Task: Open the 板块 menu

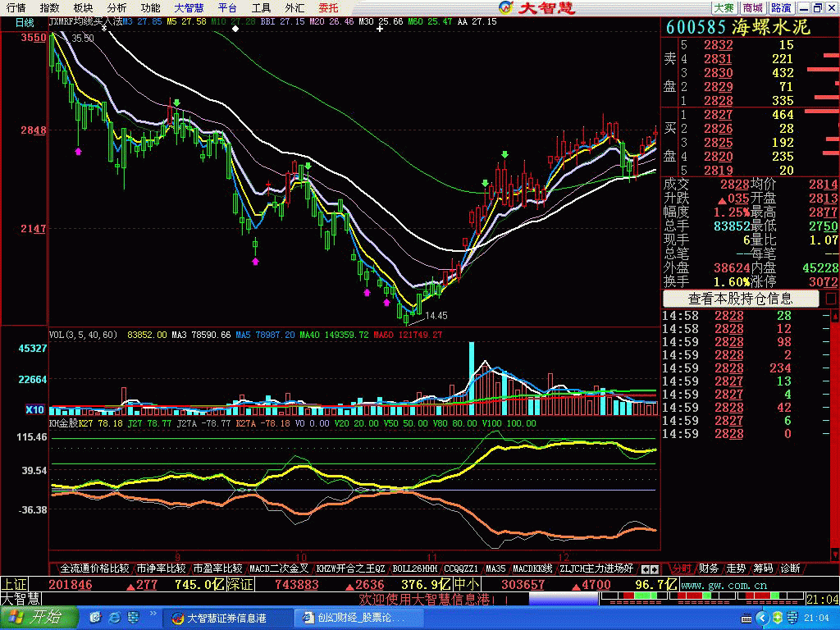Action: 83,7
